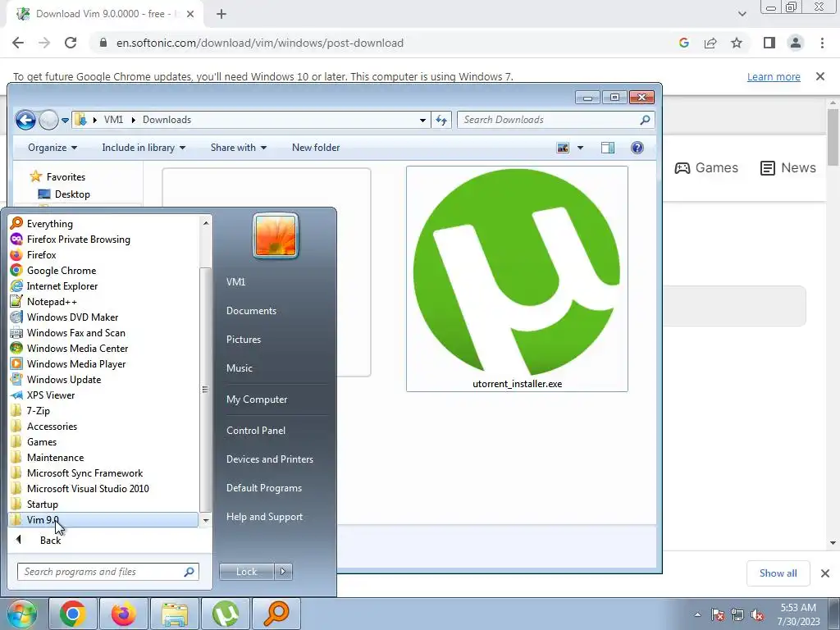The width and height of the screenshot is (840, 630).
Task: Click Learn more on the Chrome update notice
Action: point(774,76)
